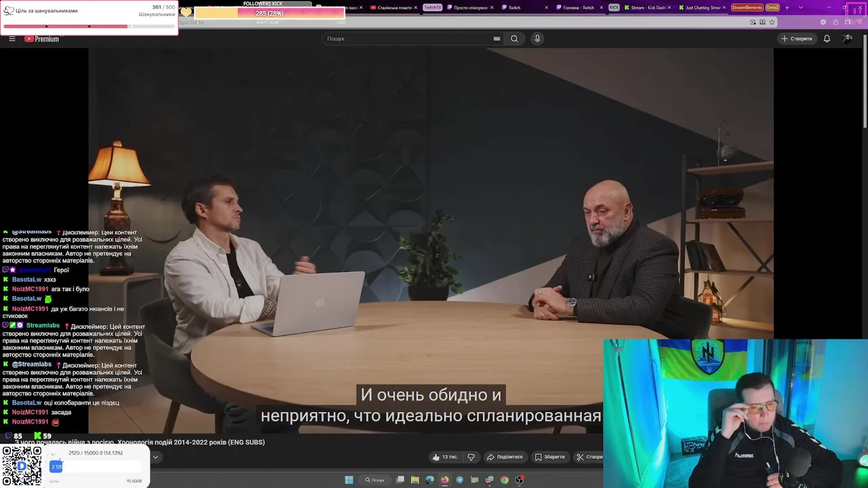
Task: Click the 'Ціль за шанувальниками' follower goal bar
Action: tap(89, 26)
